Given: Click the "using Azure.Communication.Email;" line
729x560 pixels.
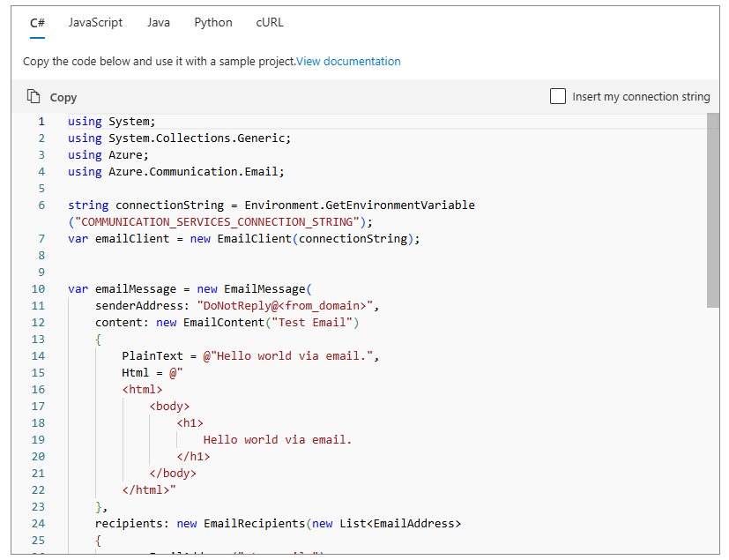Looking at the screenshot, I should pyautogui.click(x=176, y=172).
